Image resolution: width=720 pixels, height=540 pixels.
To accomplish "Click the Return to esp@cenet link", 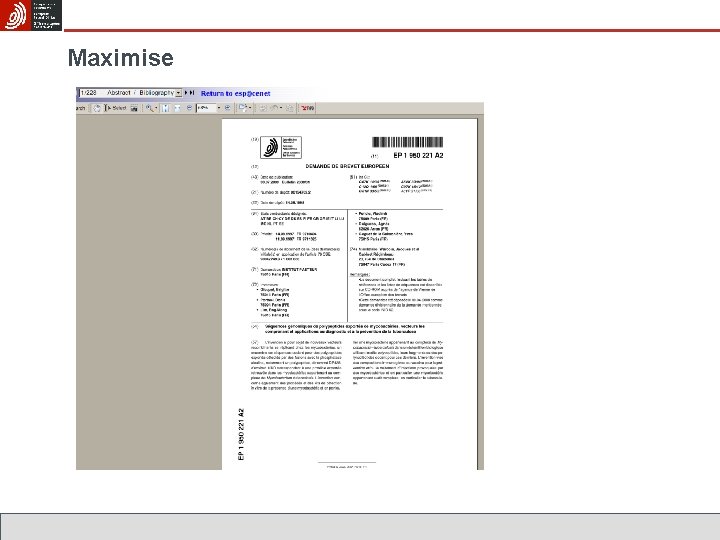I will (236, 93).
